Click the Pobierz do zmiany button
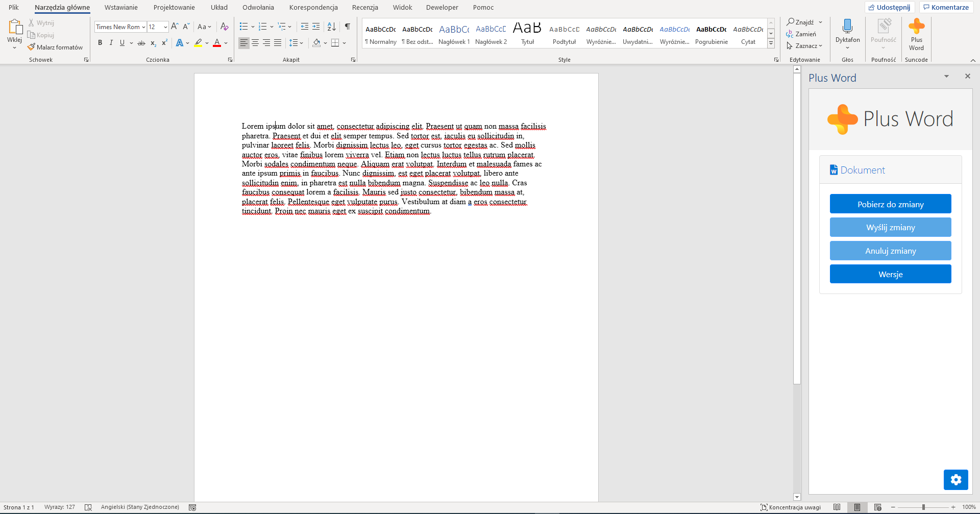The width and height of the screenshot is (980, 514). point(890,204)
